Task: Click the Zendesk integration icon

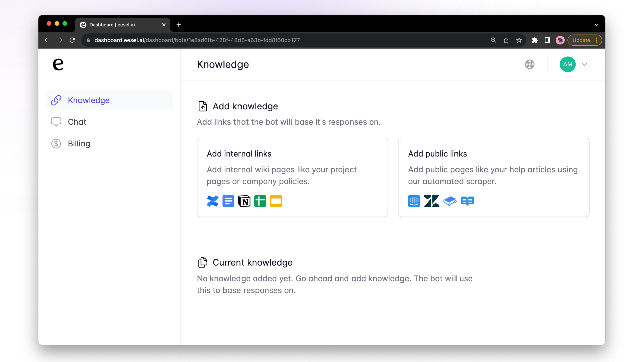Action: [x=431, y=201]
